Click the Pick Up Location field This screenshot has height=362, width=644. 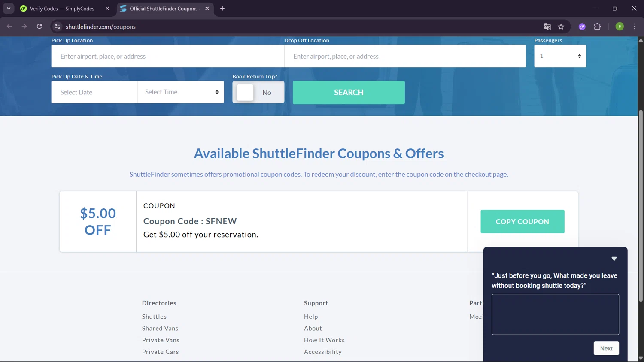pyautogui.click(x=168, y=56)
